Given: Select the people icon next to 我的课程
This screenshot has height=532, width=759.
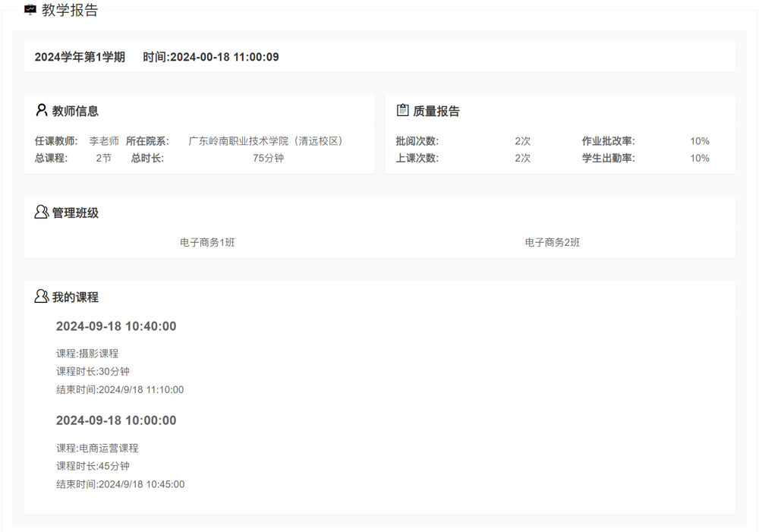Looking at the screenshot, I should click(42, 297).
